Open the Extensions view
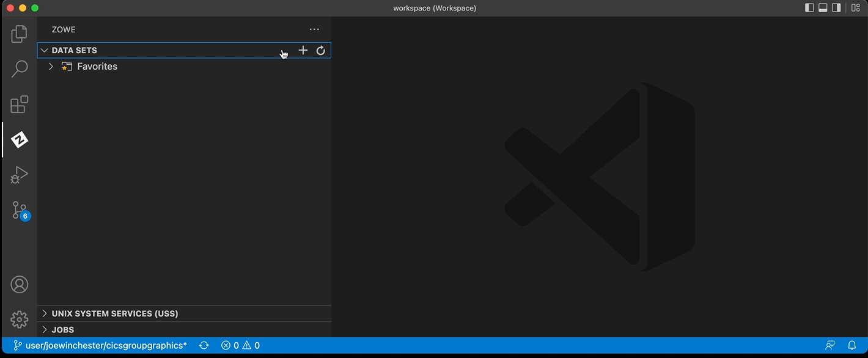 pos(19,104)
